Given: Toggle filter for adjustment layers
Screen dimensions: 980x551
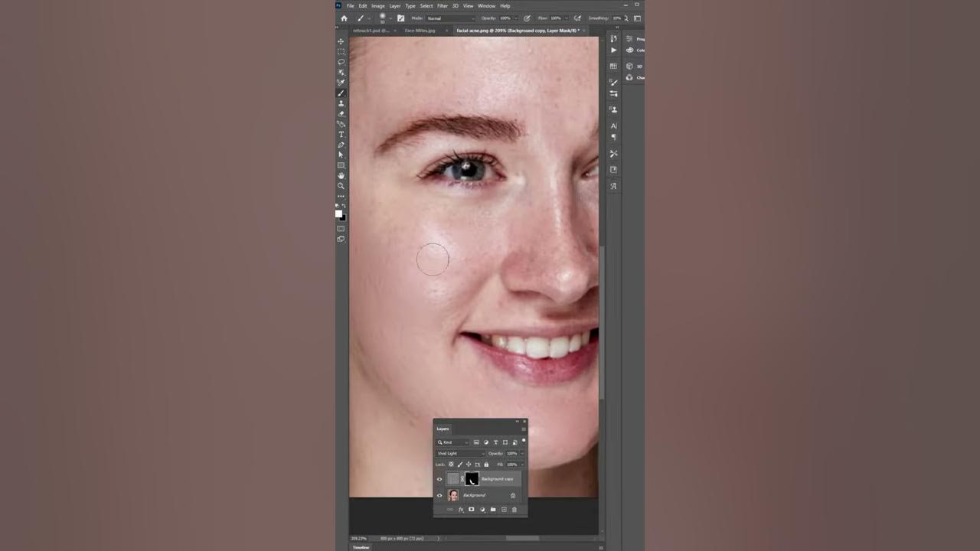Looking at the screenshot, I should [486, 442].
